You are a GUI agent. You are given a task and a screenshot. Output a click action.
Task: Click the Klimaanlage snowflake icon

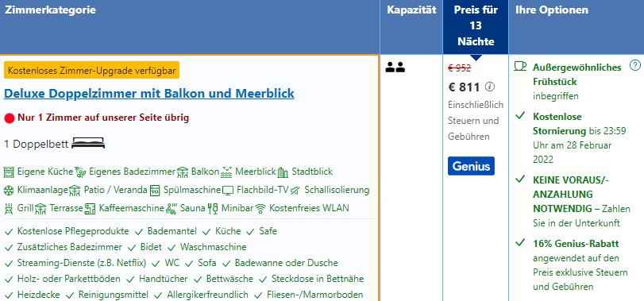pyautogui.click(x=8, y=191)
